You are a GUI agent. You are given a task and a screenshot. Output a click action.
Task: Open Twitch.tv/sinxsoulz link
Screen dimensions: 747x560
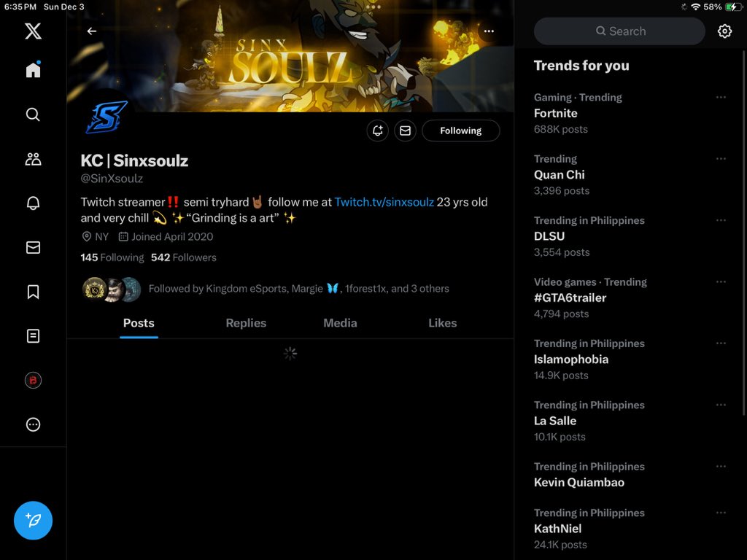[384, 202]
